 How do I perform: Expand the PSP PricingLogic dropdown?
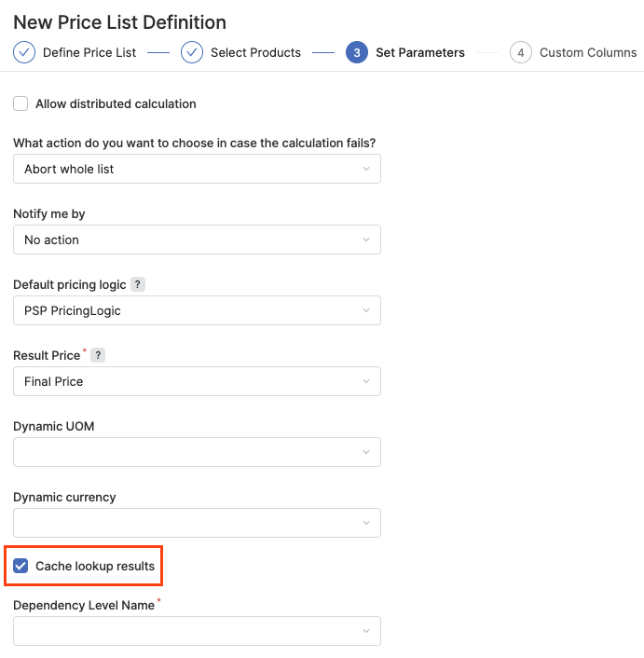tap(197, 310)
